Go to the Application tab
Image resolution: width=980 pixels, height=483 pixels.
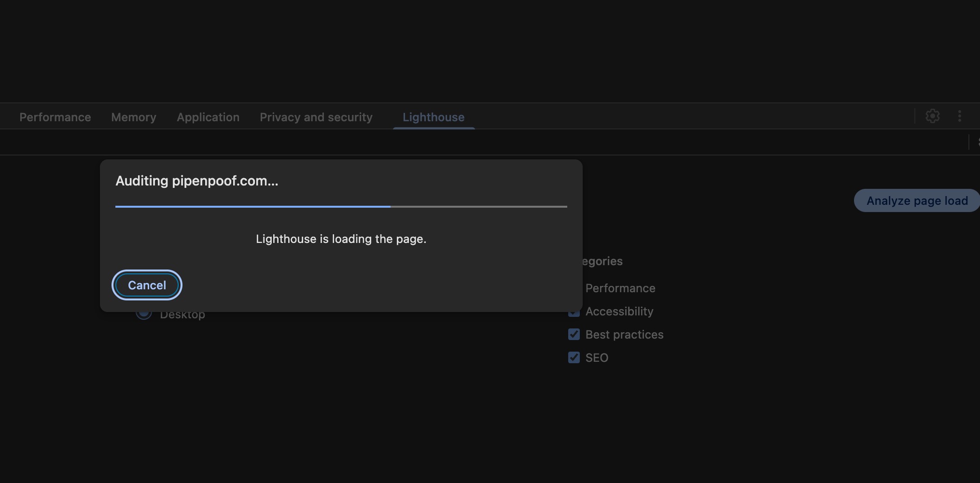pos(208,117)
